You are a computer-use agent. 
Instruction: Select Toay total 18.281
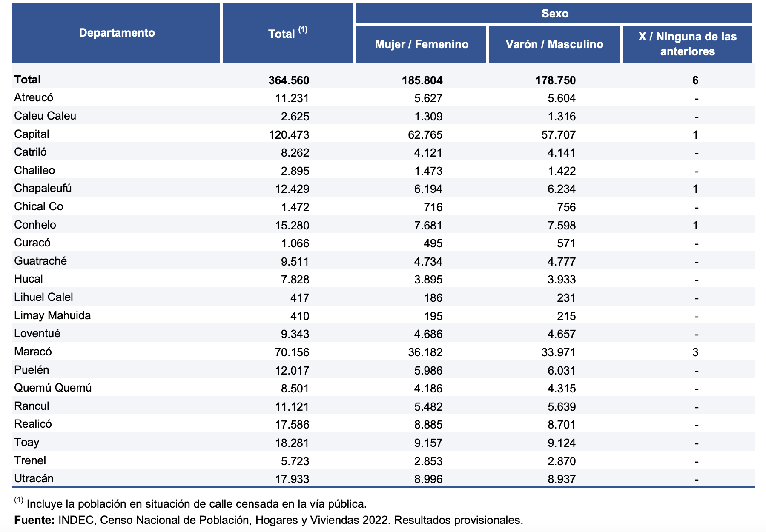click(292, 443)
